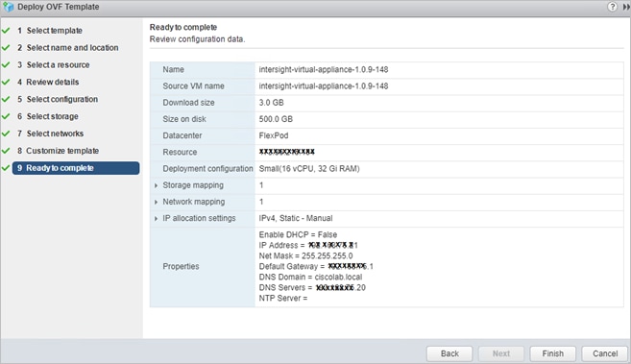This screenshot has width=631, height=364.
Task: Click Small(16 vCPU, 32 Gi RAM) configuration value
Action: coord(309,168)
